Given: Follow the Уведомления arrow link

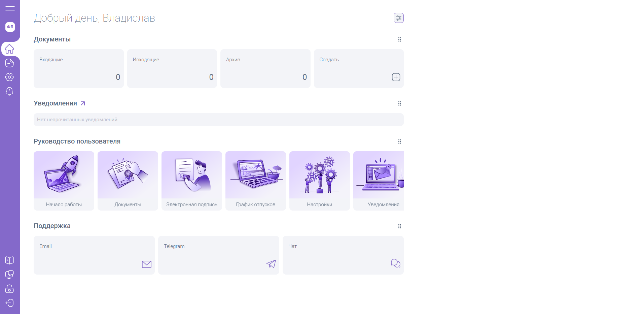Looking at the screenshot, I should (x=83, y=103).
